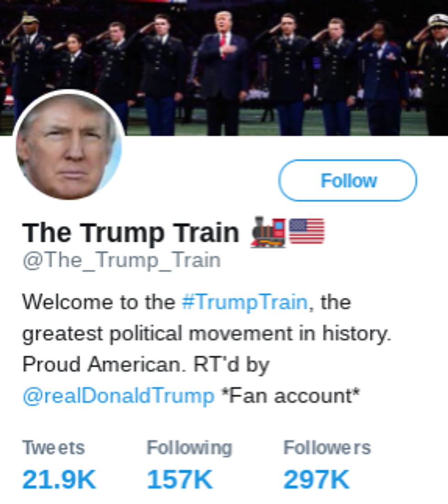Click the Follow button
The height and width of the screenshot is (504, 448).
coord(347,180)
